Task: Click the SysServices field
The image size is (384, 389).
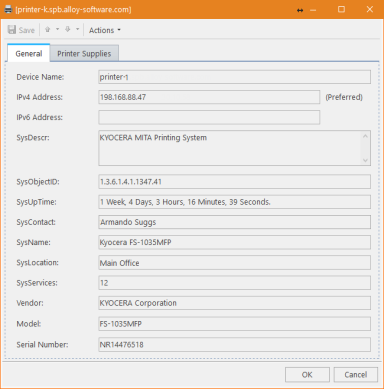Action: tap(234, 283)
